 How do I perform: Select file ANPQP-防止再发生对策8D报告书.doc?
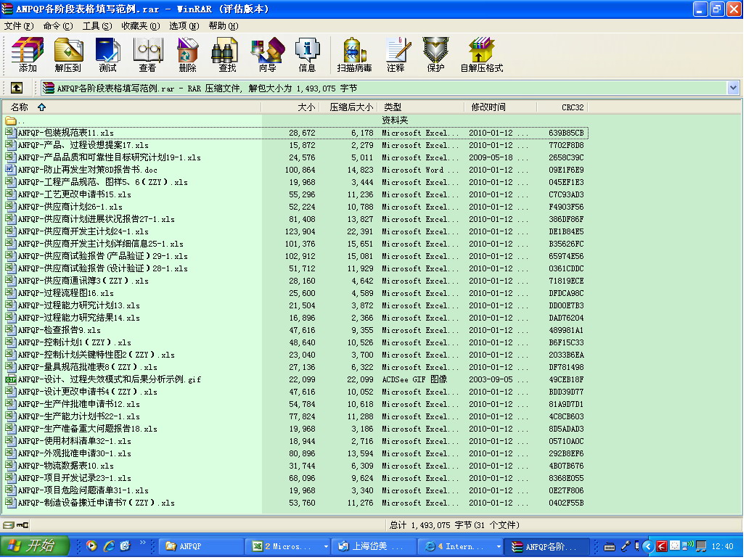[x=295, y=170]
